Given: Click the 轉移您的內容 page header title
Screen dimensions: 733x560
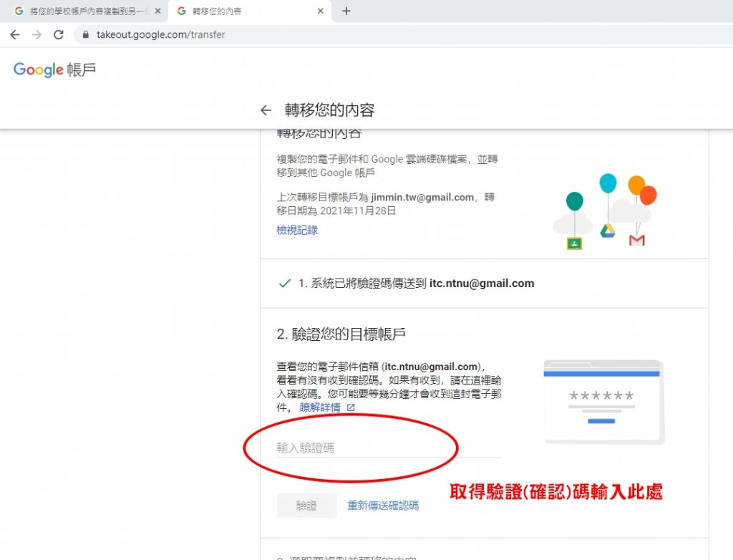Looking at the screenshot, I should point(329,110).
